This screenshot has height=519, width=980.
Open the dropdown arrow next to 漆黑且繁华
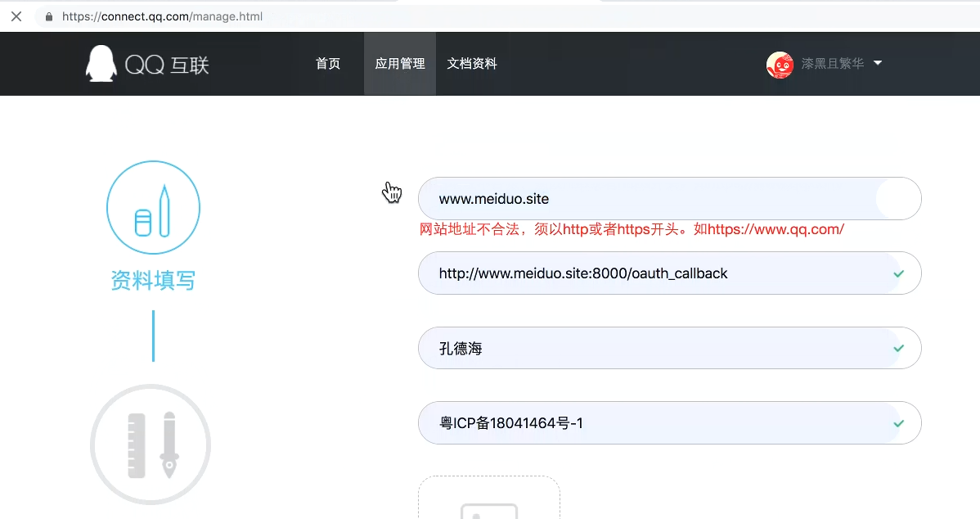click(x=878, y=63)
